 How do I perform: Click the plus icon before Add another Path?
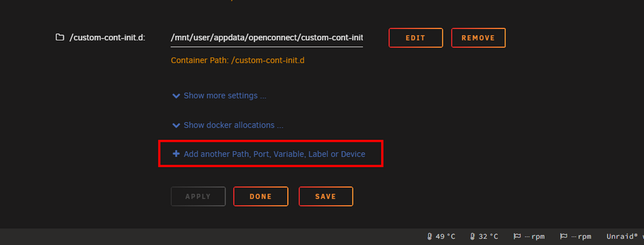176,153
